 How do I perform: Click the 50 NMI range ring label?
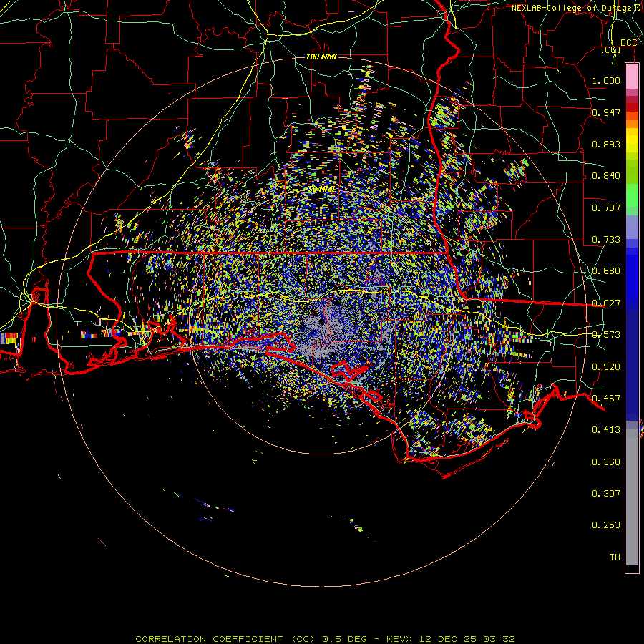(x=321, y=190)
